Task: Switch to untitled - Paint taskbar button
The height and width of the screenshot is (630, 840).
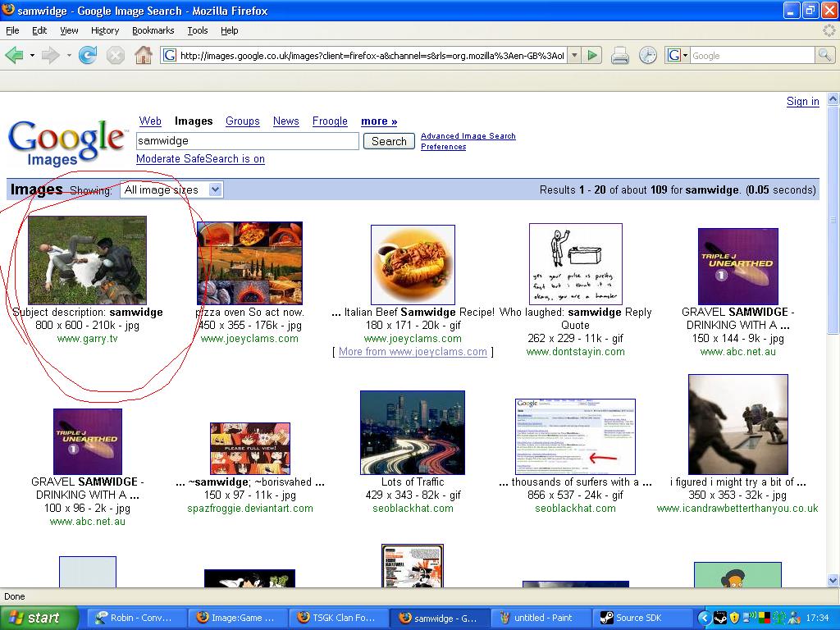Action: coord(542,618)
